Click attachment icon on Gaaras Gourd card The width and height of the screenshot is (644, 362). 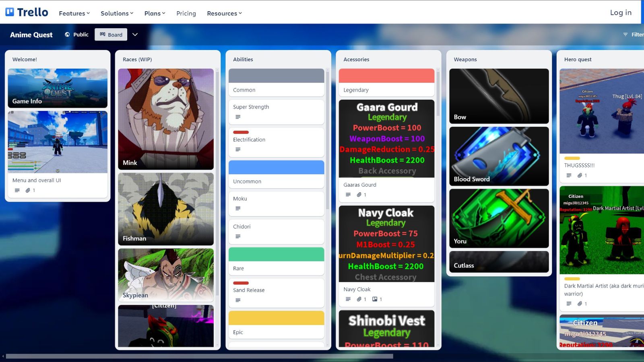(359, 195)
